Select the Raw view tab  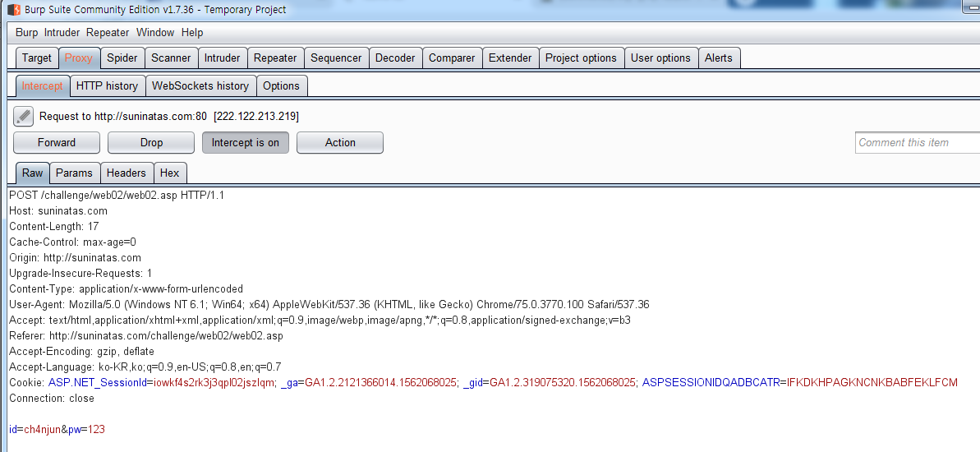pos(33,173)
